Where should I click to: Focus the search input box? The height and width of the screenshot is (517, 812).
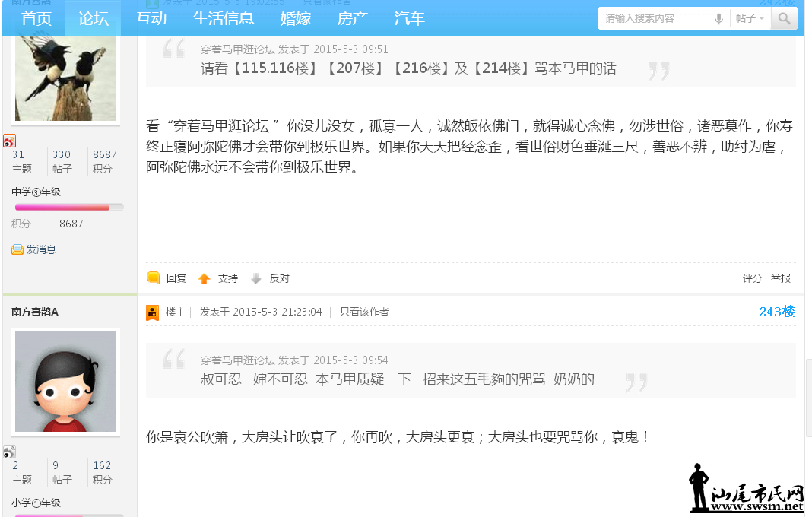pos(655,19)
